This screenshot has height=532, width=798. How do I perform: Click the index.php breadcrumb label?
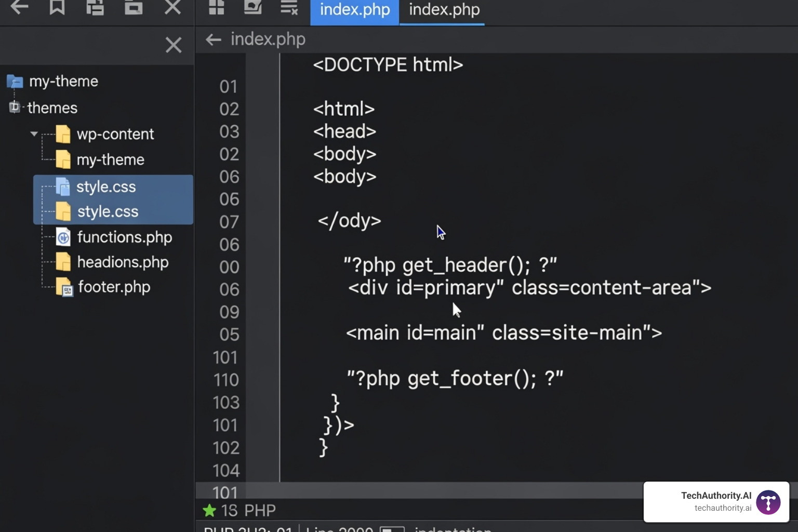click(268, 39)
